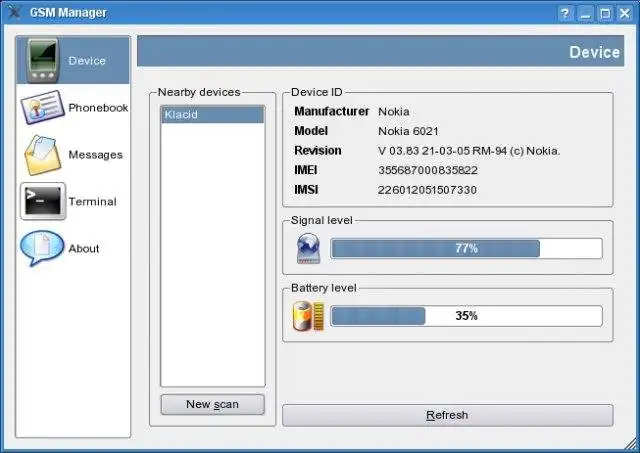Click the Model field label
This screenshot has height=453, width=640.
(311, 131)
